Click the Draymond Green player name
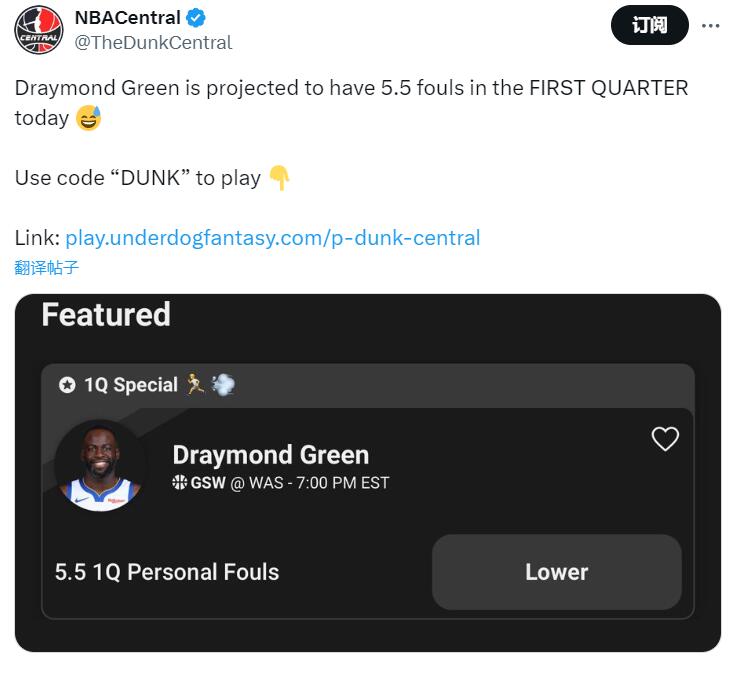Viewport: 739px width, 676px height. point(270,455)
